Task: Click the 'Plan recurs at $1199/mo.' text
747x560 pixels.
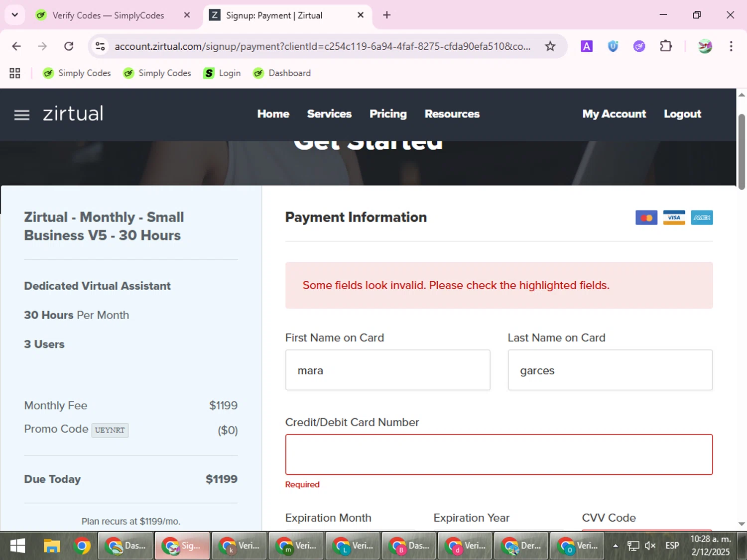Action: tap(131, 521)
